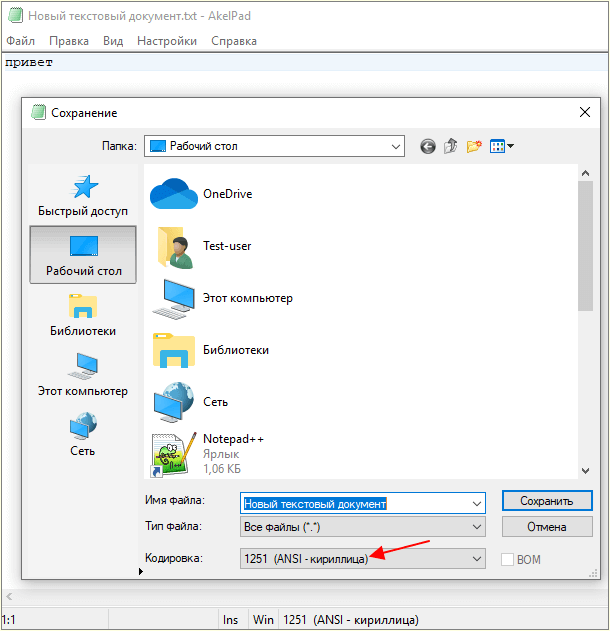610x631 pixels.
Task: Select Этот компьютер in the file list
Action: click(x=222, y=299)
